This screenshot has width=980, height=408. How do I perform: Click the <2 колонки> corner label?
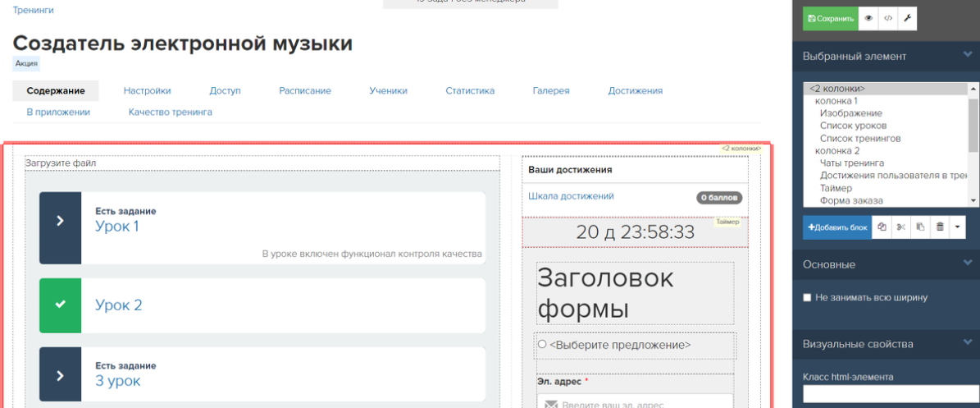741,149
